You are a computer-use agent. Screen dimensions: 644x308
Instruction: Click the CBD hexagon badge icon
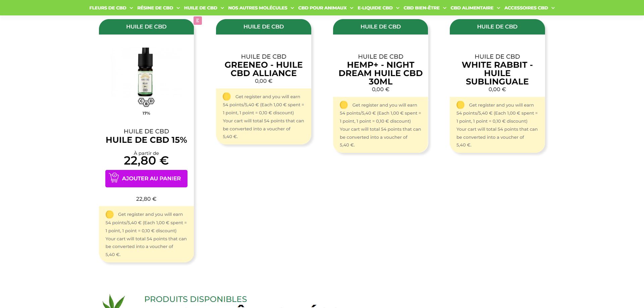[146, 102]
